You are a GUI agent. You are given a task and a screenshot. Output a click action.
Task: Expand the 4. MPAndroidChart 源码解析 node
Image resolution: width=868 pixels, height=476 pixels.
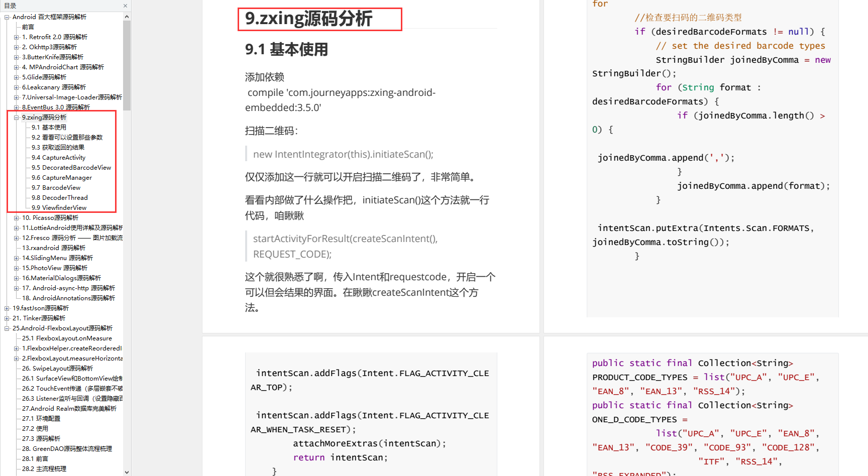(17, 67)
